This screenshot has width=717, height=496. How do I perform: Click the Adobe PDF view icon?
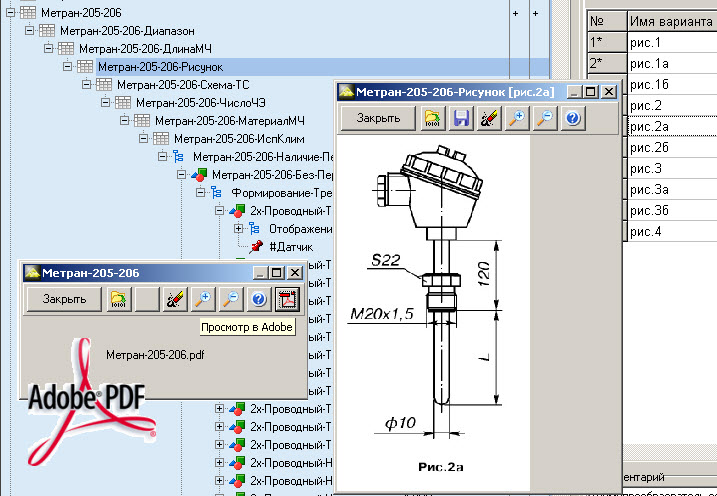[x=288, y=298]
